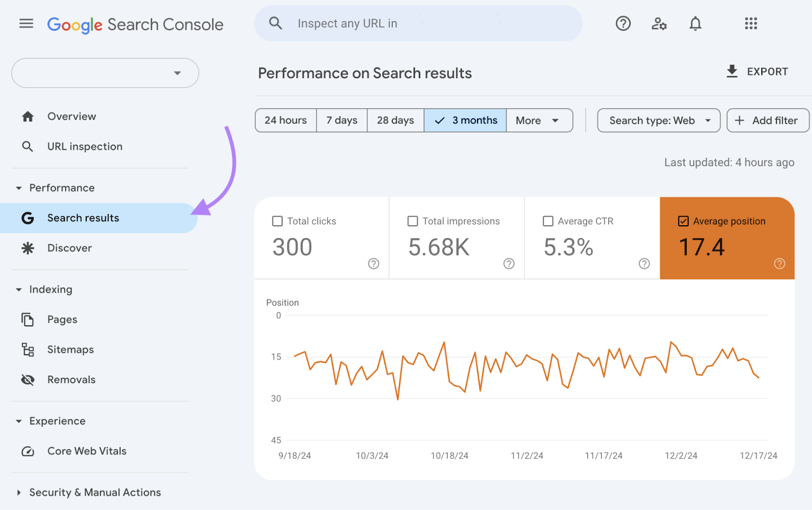
Task: Click the plus icon in Add filter
Action: (x=739, y=120)
